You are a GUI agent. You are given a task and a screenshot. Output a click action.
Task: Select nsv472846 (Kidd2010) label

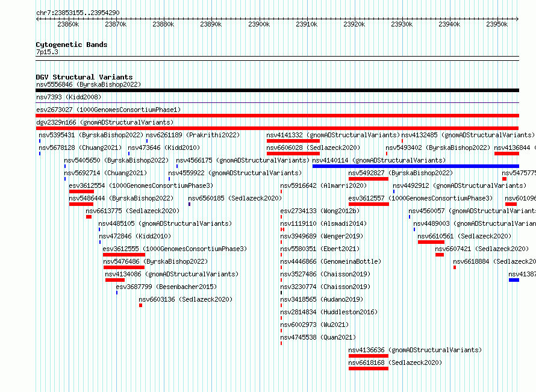point(135,236)
